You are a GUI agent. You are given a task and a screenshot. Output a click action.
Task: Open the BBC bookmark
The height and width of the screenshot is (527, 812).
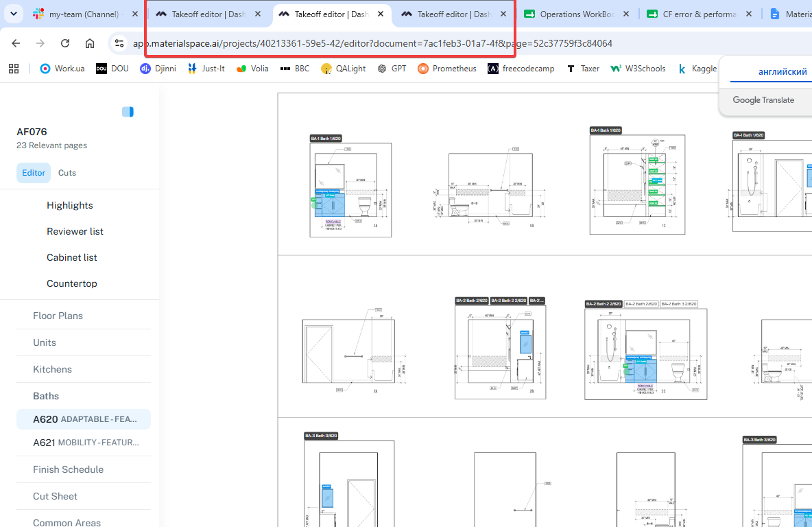(x=295, y=69)
